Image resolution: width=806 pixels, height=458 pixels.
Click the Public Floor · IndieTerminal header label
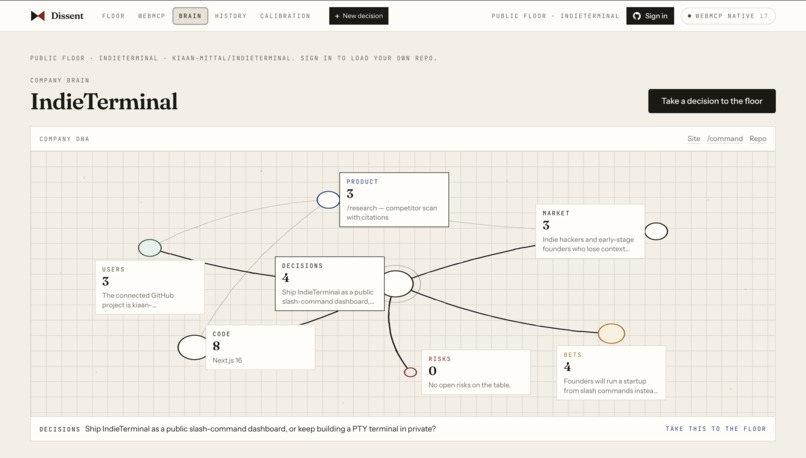tap(555, 16)
